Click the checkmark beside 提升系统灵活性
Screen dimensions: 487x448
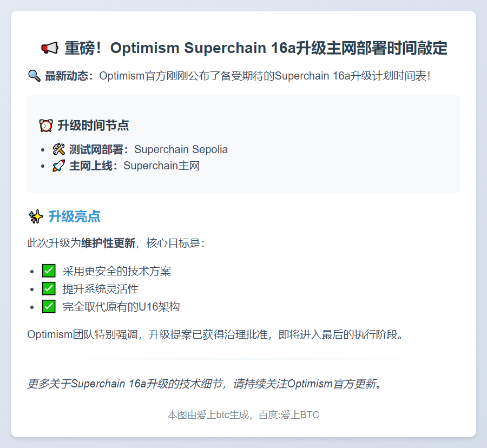(49, 289)
